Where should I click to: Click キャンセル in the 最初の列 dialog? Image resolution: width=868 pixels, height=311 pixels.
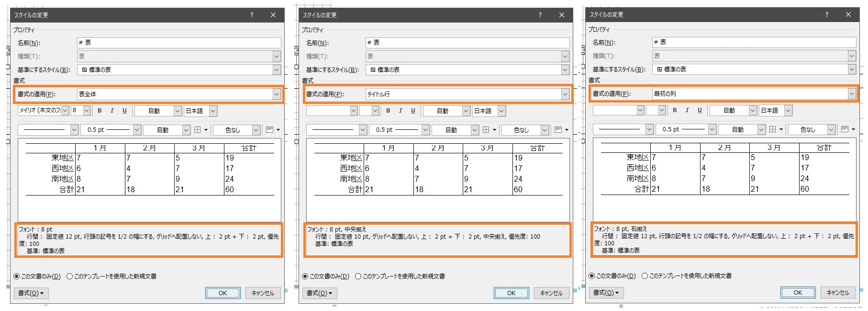[838, 293]
